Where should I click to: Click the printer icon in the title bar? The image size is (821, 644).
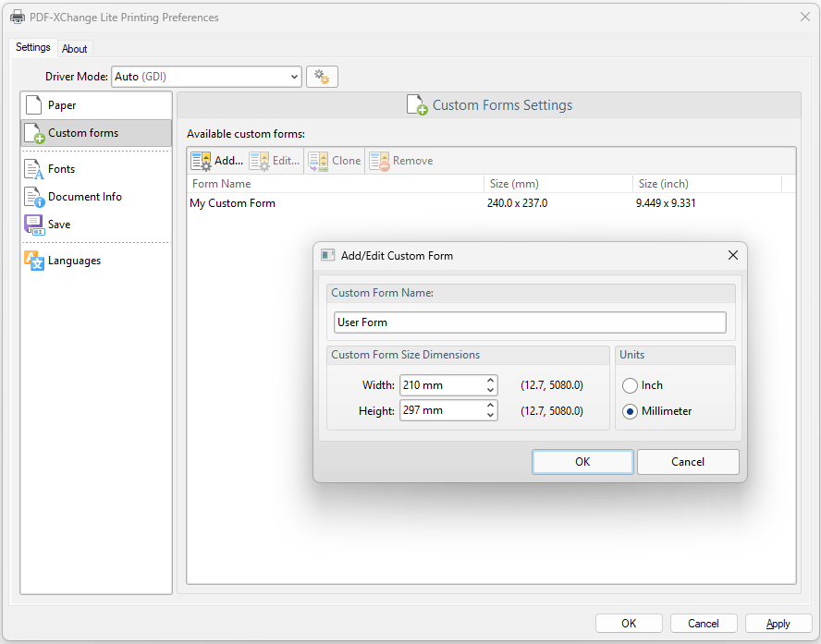coord(18,18)
